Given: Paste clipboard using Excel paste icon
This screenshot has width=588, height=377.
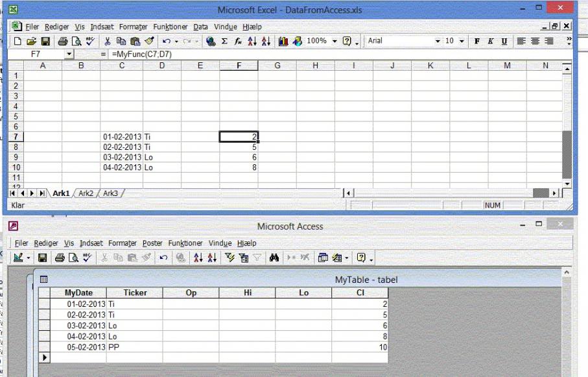Looking at the screenshot, I should coord(135,42).
